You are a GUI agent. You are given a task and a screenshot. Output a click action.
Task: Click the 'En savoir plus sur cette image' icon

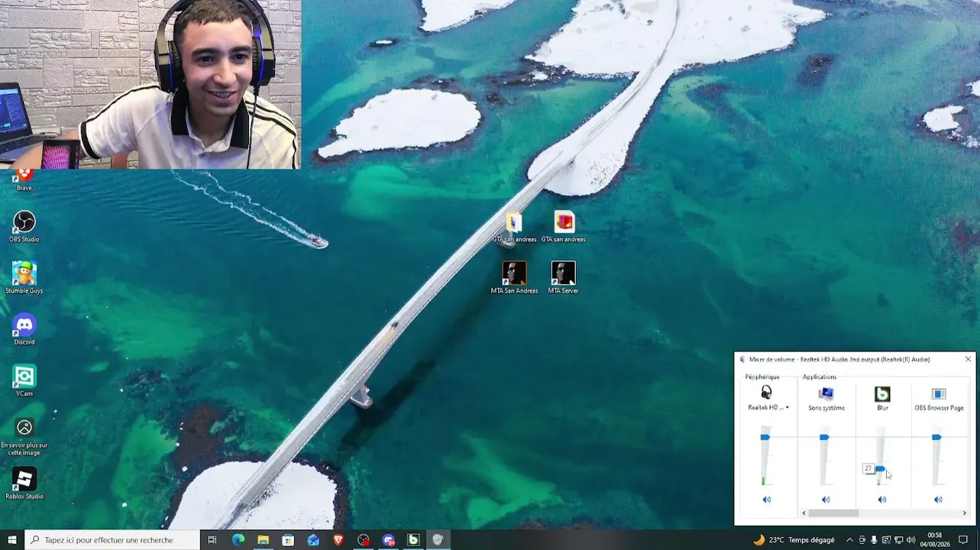[x=24, y=436]
